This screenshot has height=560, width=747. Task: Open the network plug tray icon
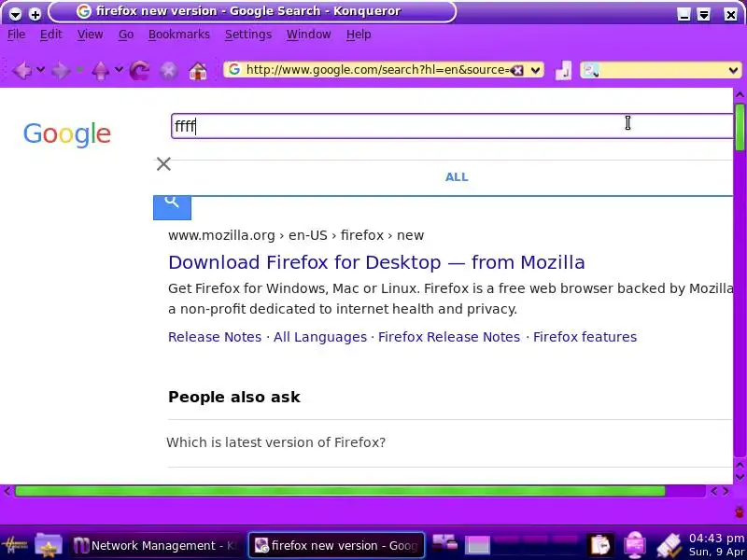click(x=669, y=545)
